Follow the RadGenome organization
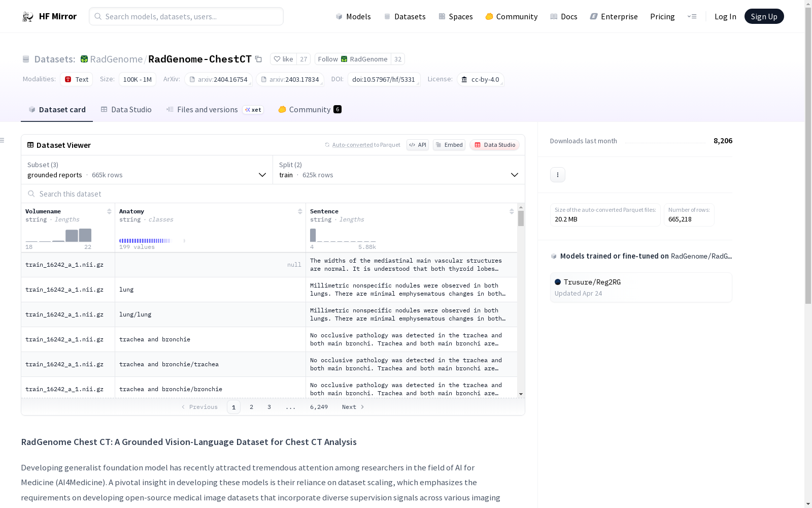The height and width of the screenshot is (508, 812). point(353,59)
